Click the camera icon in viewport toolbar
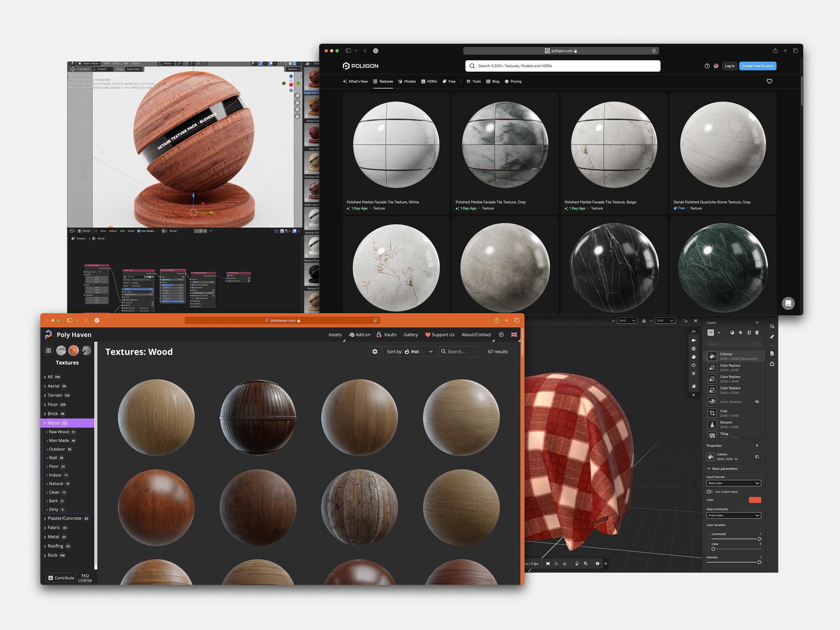This screenshot has width=840, height=630. (x=694, y=340)
